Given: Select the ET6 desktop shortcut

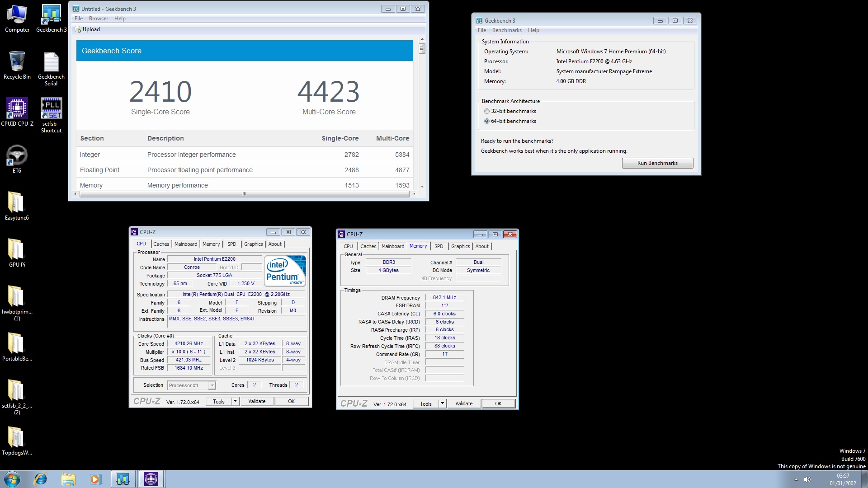Looking at the screenshot, I should pos(17,159).
